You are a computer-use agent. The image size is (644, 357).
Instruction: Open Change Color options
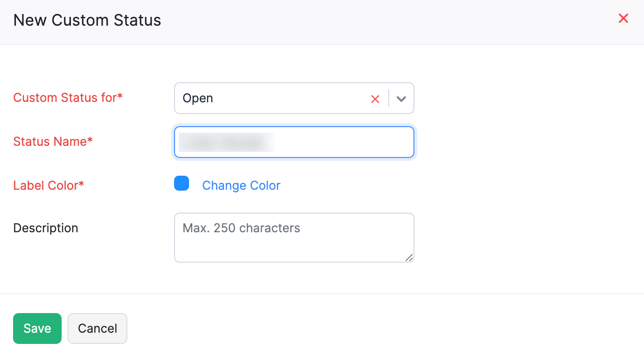pos(241,186)
